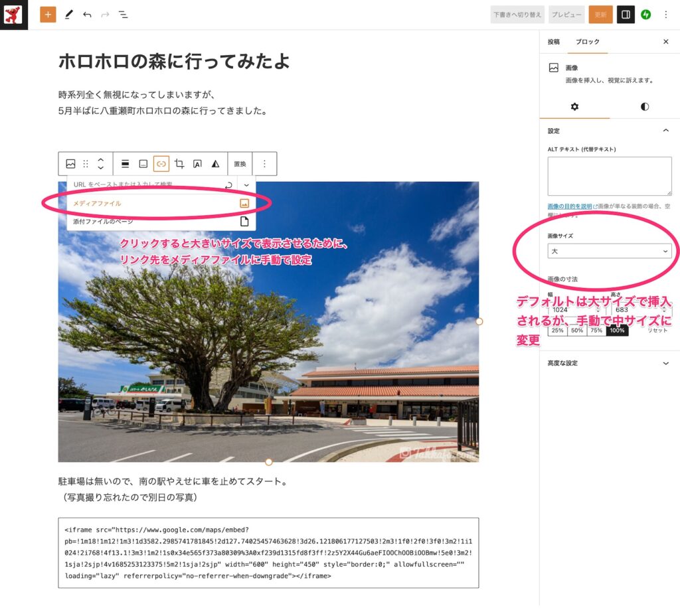This screenshot has width=680, height=616.
Task: Open the document list view outline icon
Action: 123,14
